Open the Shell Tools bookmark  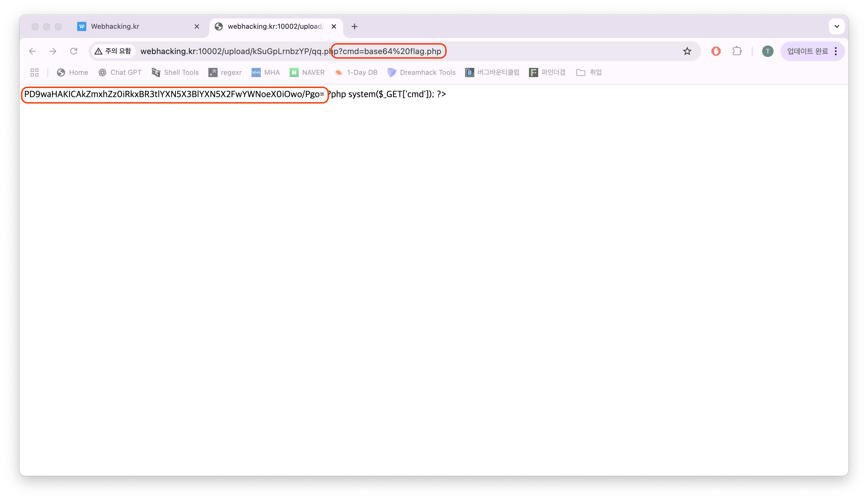[x=175, y=72]
